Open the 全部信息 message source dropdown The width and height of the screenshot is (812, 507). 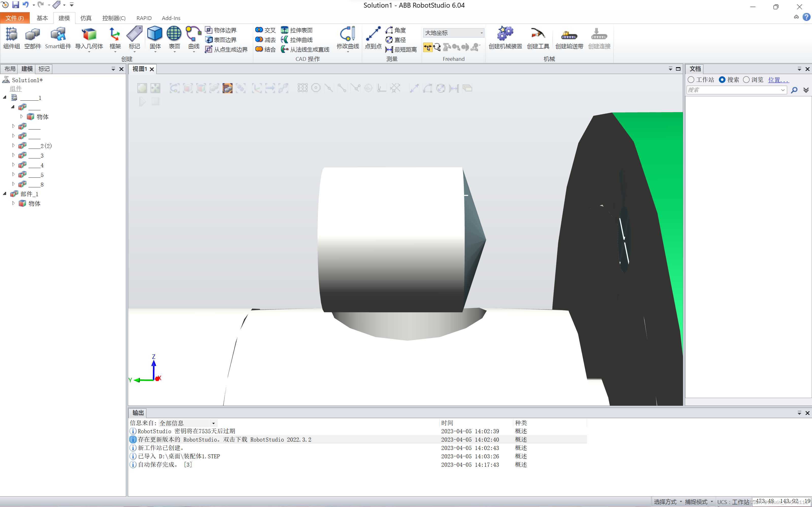[213, 423]
